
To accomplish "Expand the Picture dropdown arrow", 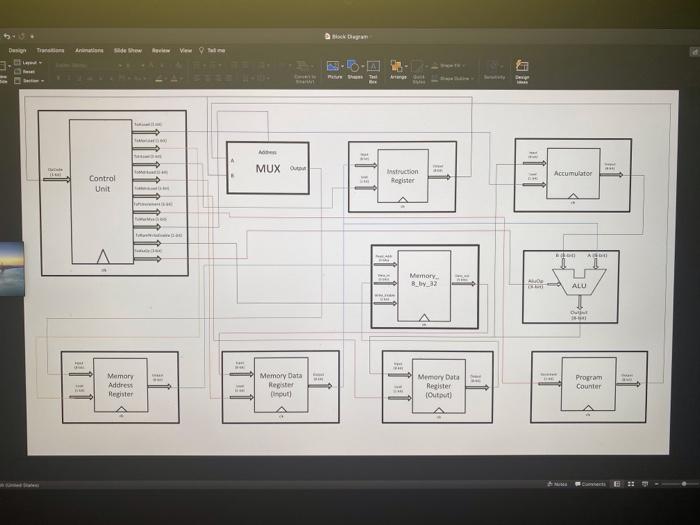I will click(342, 67).
